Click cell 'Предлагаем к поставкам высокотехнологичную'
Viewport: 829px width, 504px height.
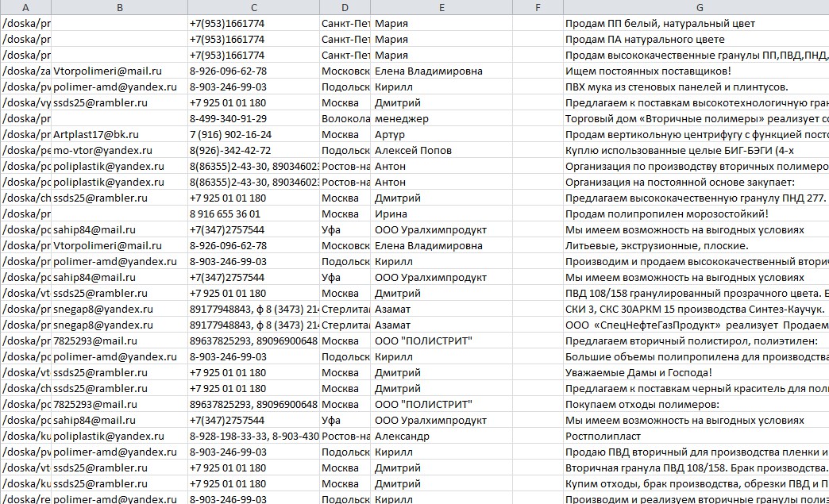coord(696,102)
